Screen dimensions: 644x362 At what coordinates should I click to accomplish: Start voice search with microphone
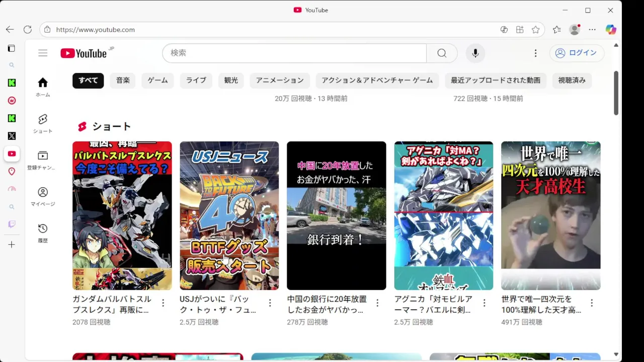(x=475, y=53)
